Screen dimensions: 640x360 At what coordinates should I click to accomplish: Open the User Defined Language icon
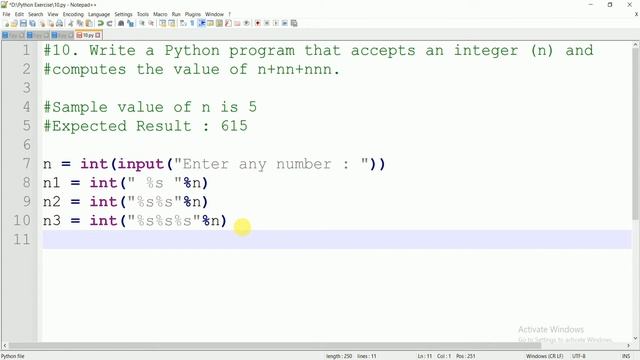coord(210,23)
